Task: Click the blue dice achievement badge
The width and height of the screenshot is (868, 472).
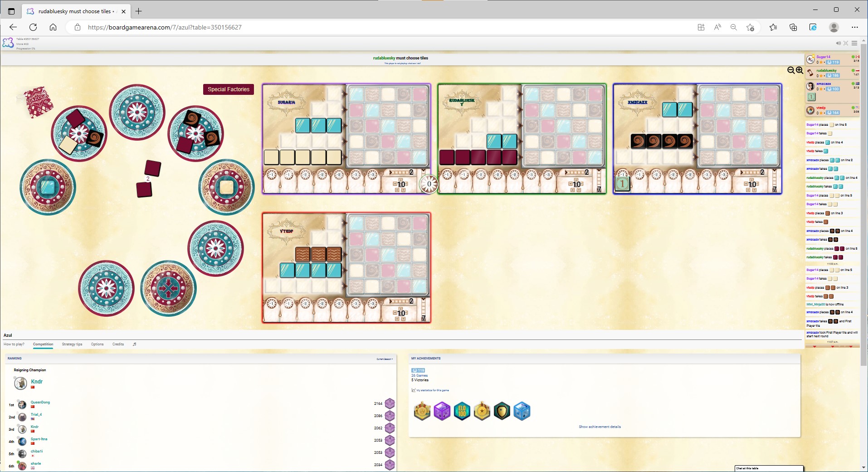Action: (522, 411)
